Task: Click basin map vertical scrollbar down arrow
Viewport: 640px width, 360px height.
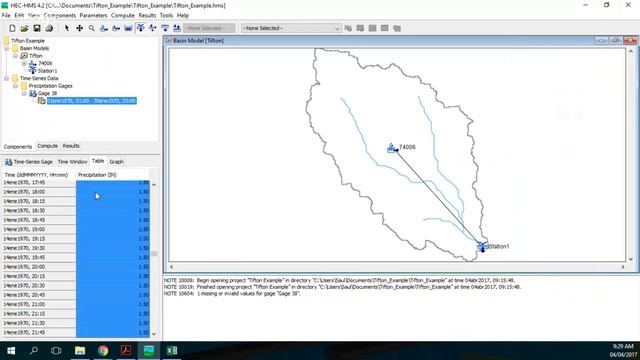Action: [x=631, y=259]
